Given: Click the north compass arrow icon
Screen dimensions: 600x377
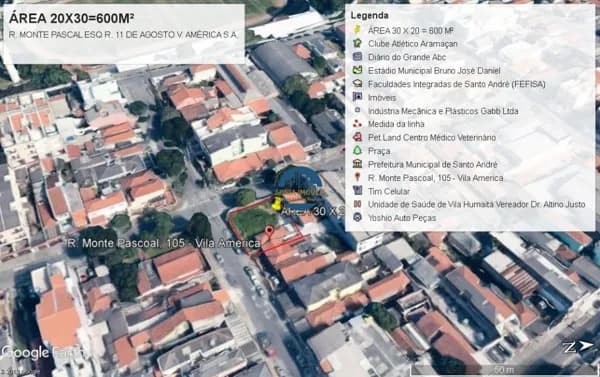Looking at the screenshot, I should tap(578, 347).
